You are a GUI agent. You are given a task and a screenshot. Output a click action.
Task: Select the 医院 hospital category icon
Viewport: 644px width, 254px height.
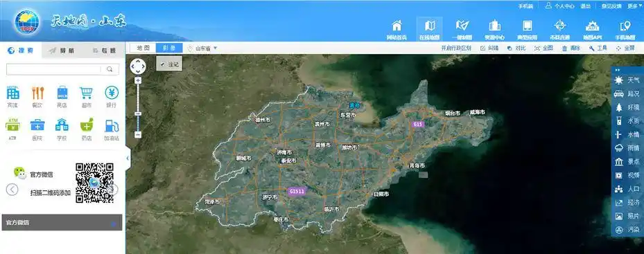click(x=37, y=125)
